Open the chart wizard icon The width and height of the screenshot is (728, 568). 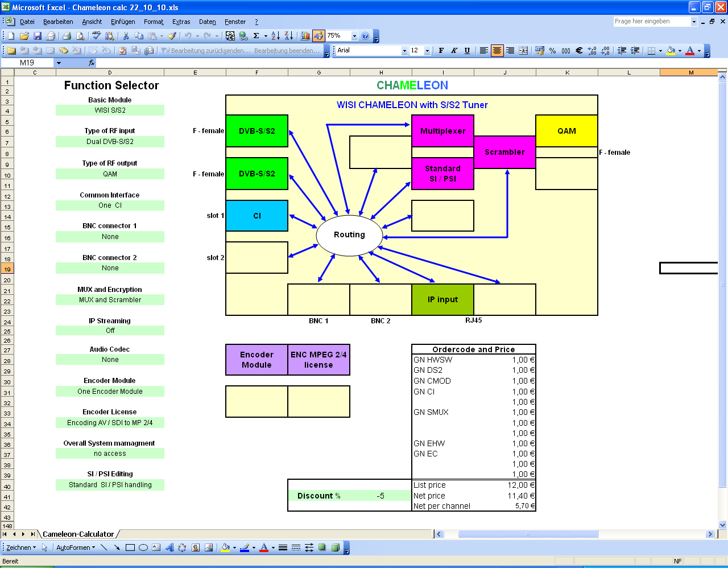305,36
